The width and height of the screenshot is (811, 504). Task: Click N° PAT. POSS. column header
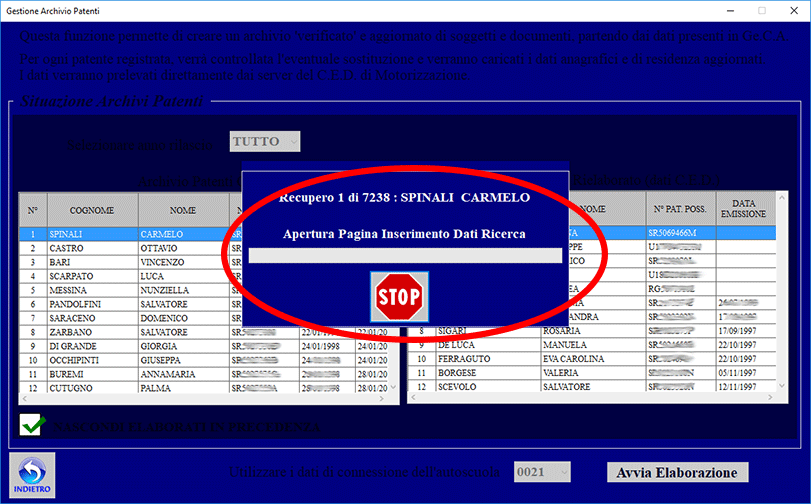(x=681, y=209)
